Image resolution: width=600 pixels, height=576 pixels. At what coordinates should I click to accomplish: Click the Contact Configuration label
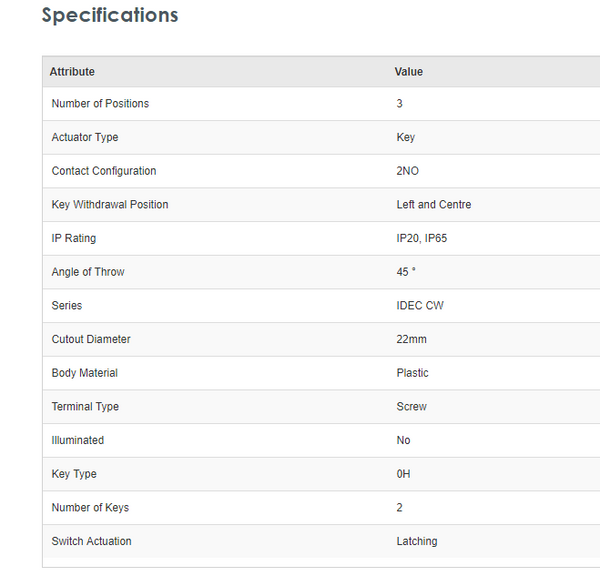(x=104, y=171)
